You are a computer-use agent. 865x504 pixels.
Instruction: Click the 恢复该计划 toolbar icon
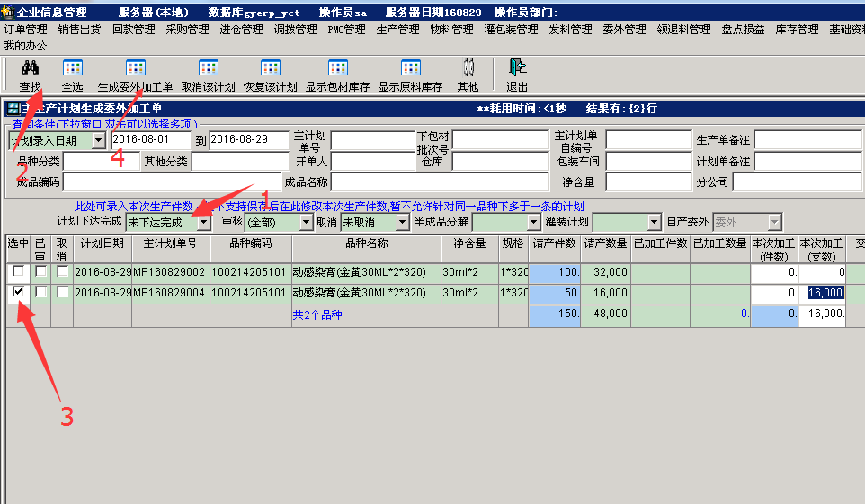(270, 69)
